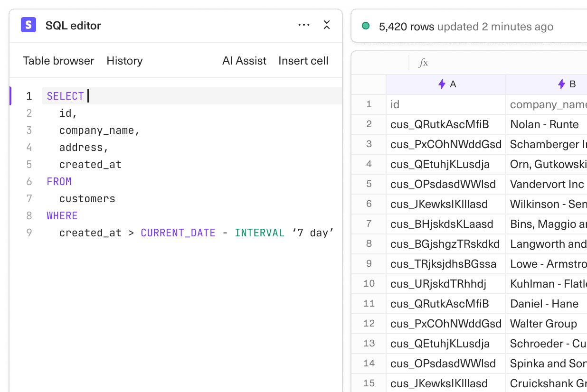Switch to the History tab
The width and height of the screenshot is (587, 392).
point(124,61)
